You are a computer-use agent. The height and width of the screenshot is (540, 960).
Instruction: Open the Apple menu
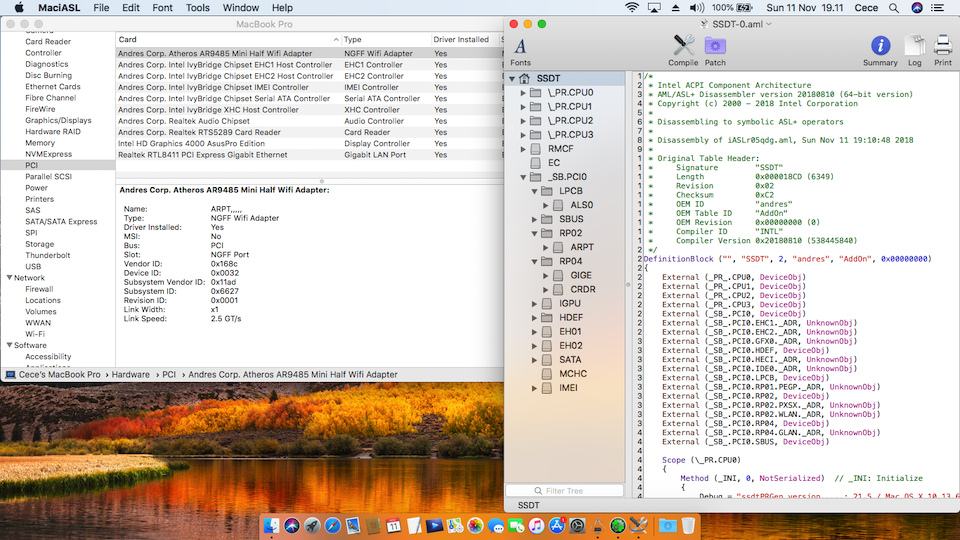pos(18,8)
